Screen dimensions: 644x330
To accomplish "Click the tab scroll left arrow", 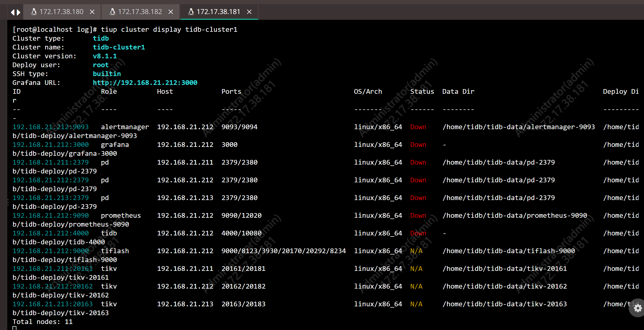I will click(x=13, y=12).
